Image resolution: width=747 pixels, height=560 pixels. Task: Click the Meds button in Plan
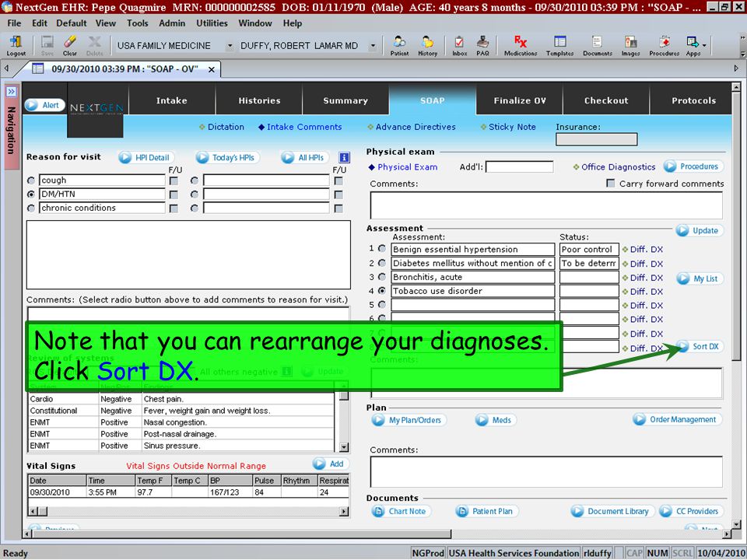[x=496, y=420]
